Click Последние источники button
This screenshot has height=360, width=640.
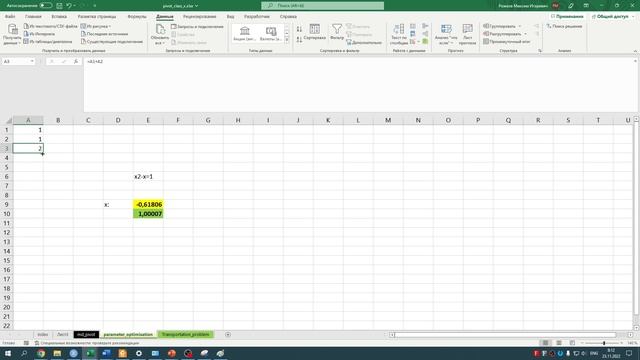pyautogui.click(x=104, y=34)
